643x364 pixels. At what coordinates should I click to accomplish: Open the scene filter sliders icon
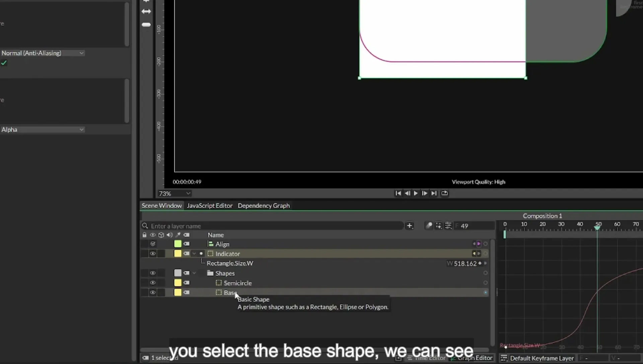(x=448, y=226)
